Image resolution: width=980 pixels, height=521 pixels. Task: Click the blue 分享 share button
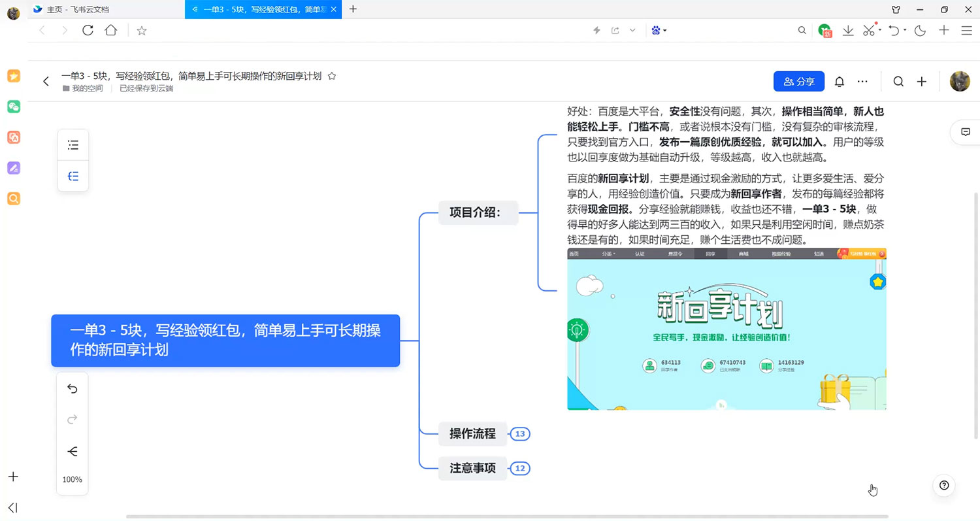pyautogui.click(x=798, y=81)
